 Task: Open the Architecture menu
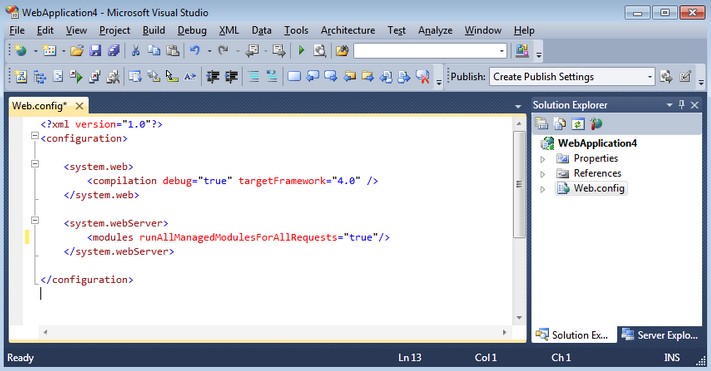coord(348,30)
